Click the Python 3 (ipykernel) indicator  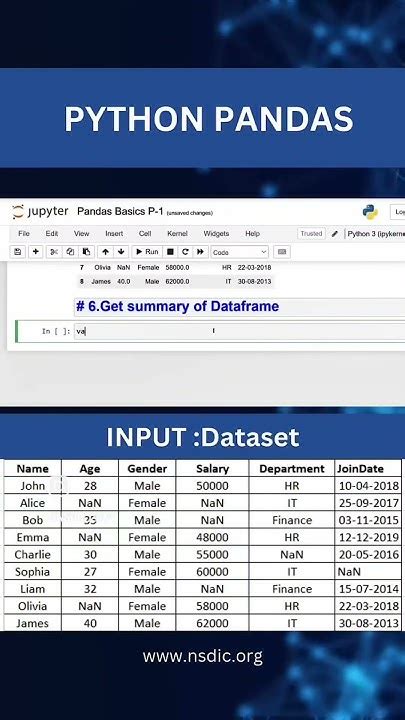pyautogui.click(x=376, y=234)
